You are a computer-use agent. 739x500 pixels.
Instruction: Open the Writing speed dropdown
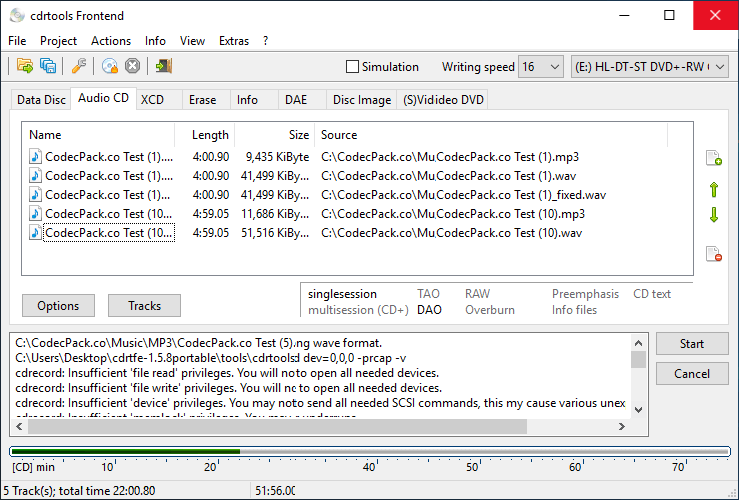(541, 67)
